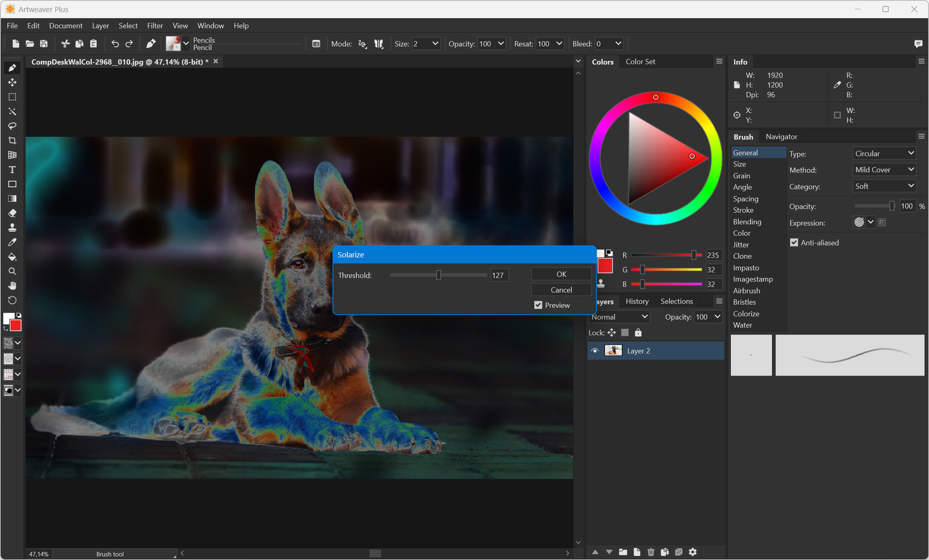Pick the Eraser tool

[12, 213]
